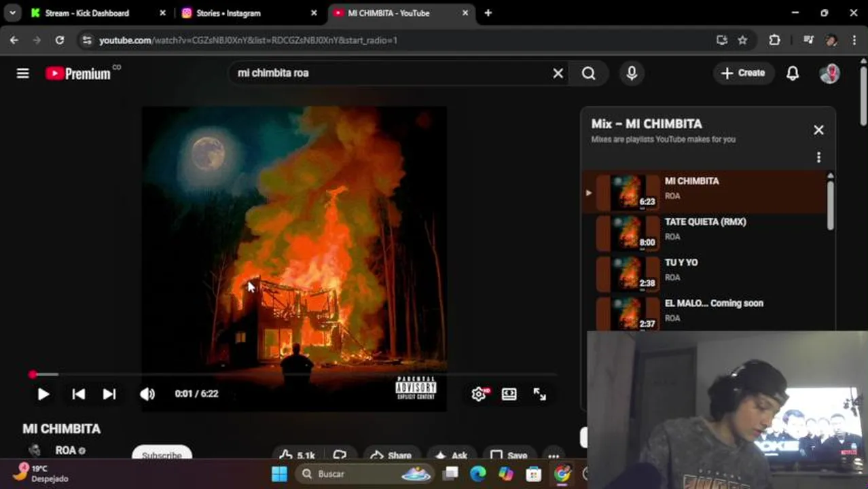Screen dimensions: 868x489
Task: Open the Chrome extensions puzzle icon
Action: coord(774,40)
